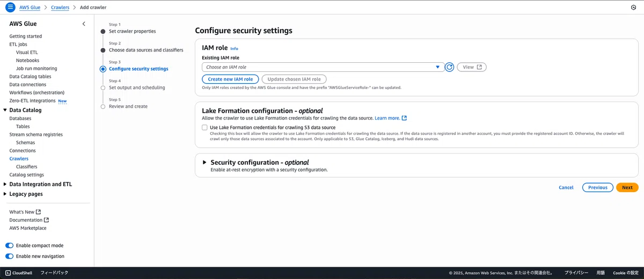This screenshot has height=279, width=644.
Task: Go to Step 2 Choose data sources
Action: [146, 50]
